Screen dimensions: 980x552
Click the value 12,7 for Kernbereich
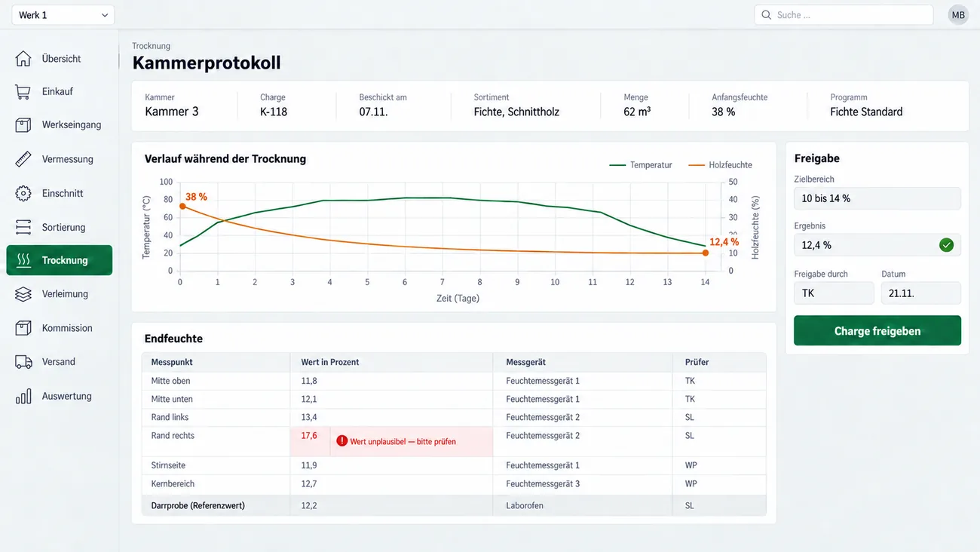pyautogui.click(x=309, y=483)
